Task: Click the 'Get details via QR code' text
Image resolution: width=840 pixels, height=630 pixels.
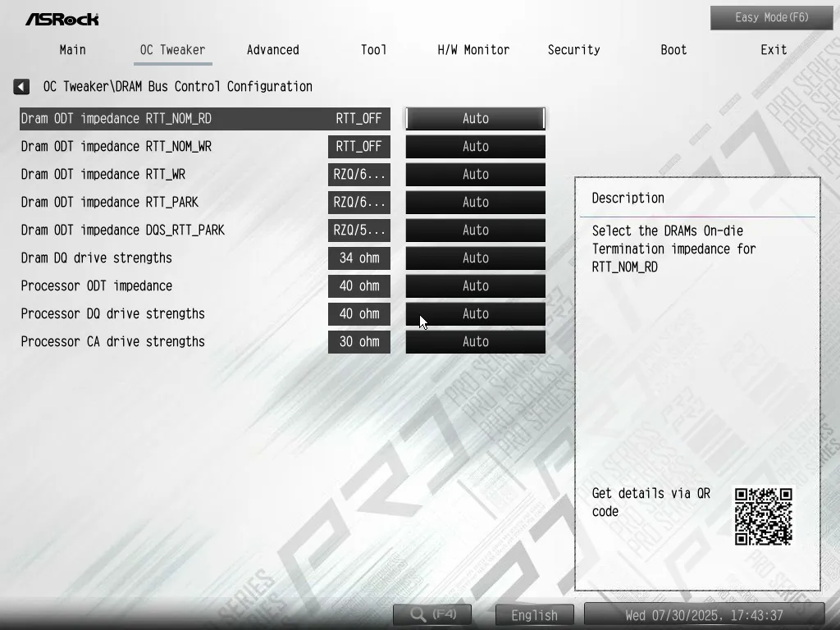Action: click(x=651, y=502)
